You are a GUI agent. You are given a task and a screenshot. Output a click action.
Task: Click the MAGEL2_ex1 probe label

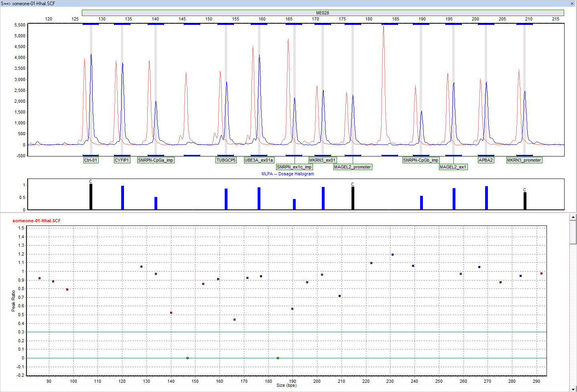453,167
